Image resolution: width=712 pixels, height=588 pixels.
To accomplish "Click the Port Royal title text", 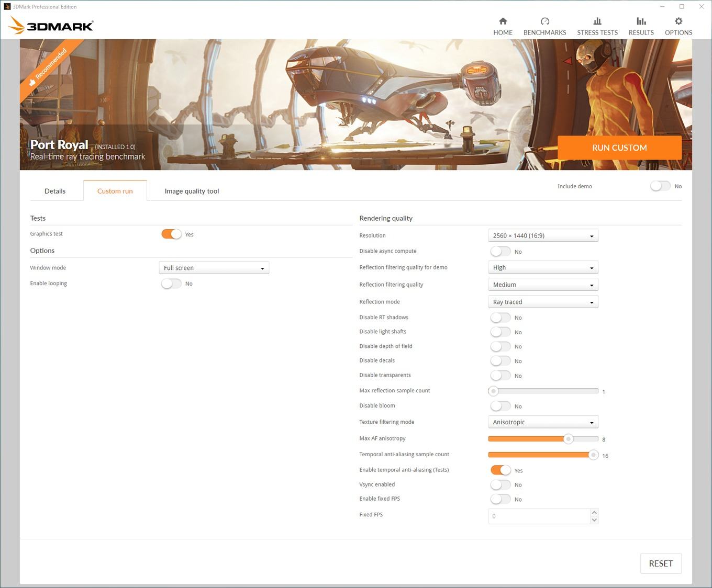I will (x=59, y=144).
